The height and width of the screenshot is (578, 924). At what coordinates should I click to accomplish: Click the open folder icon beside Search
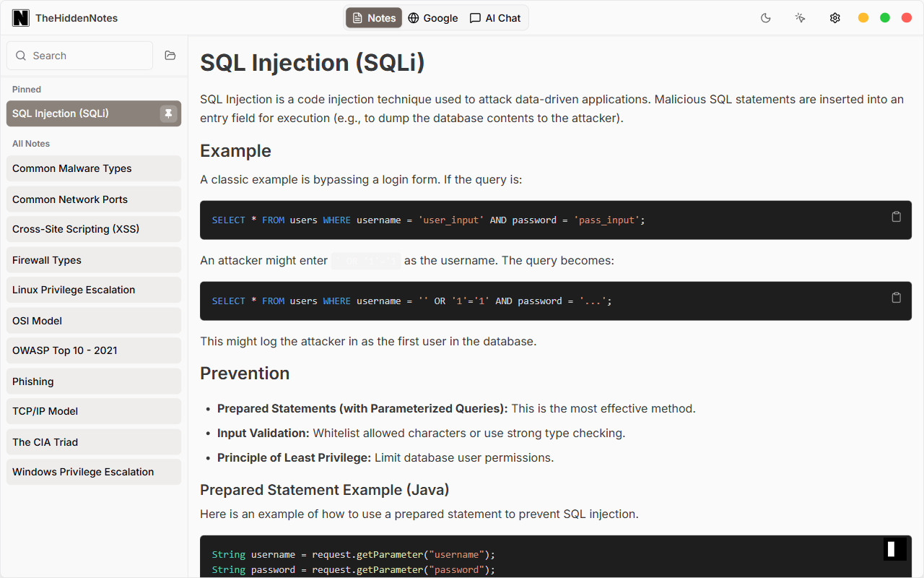[x=170, y=56]
